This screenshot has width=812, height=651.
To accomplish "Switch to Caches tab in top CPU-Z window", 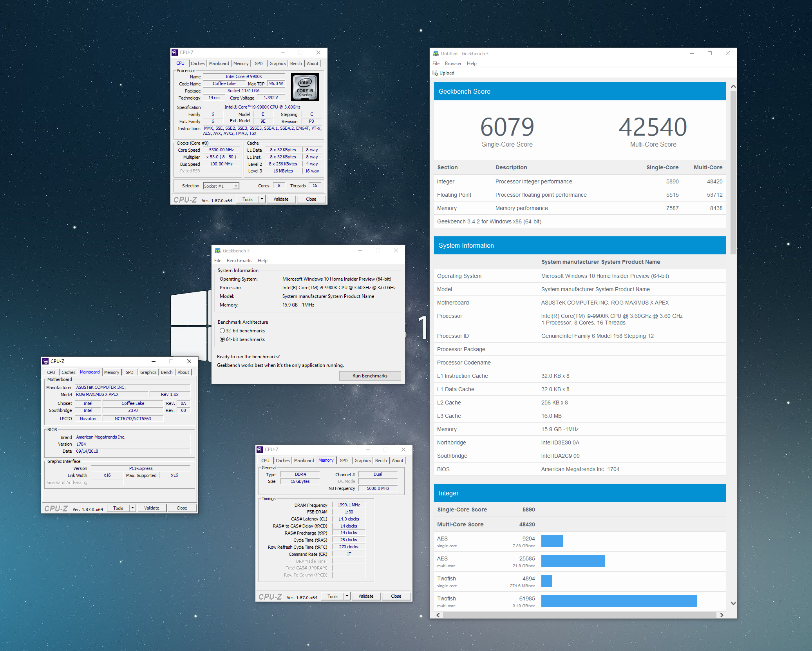I will tap(198, 63).
